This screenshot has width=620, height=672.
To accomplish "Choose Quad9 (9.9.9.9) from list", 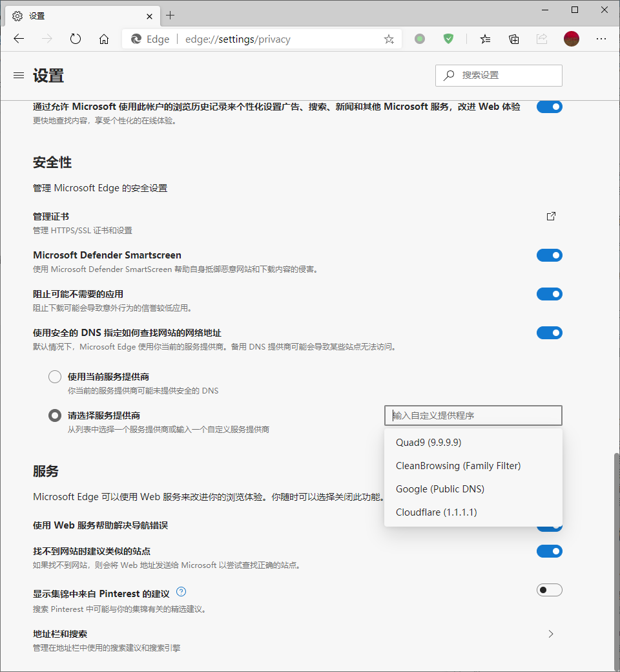I will coord(473,442).
